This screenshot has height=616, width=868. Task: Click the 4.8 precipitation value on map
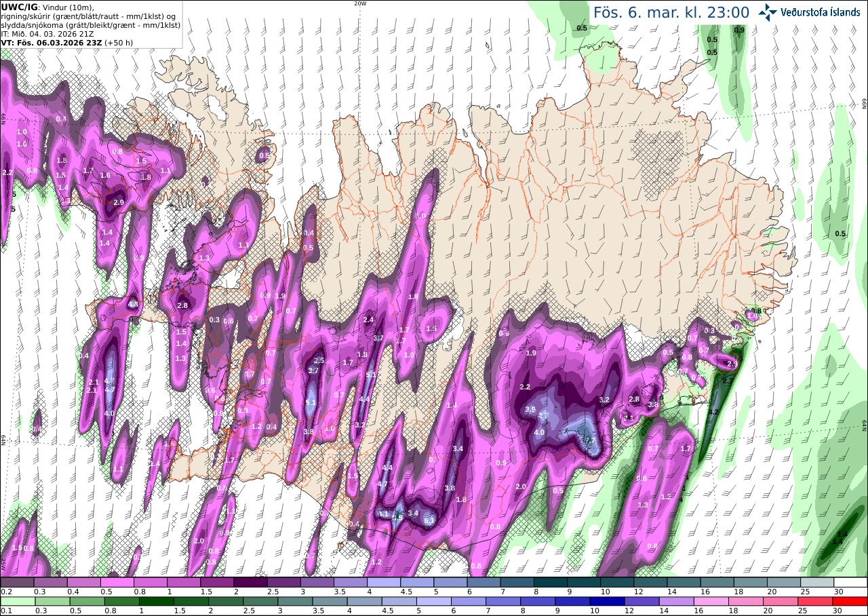coord(133,304)
